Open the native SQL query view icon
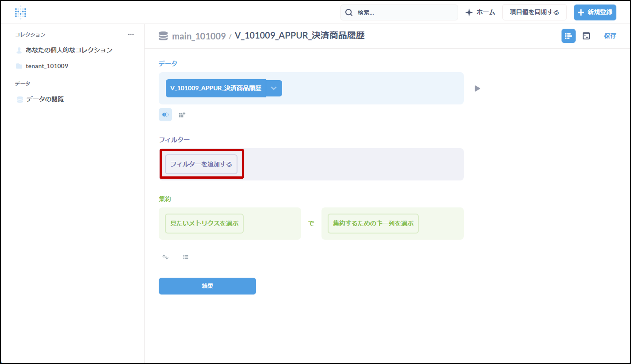The image size is (631, 364). 586,36
